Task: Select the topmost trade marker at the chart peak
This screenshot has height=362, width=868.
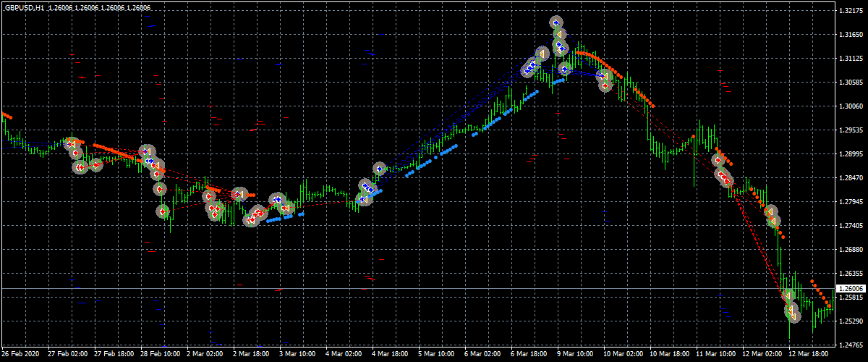Action: (x=556, y=23)
